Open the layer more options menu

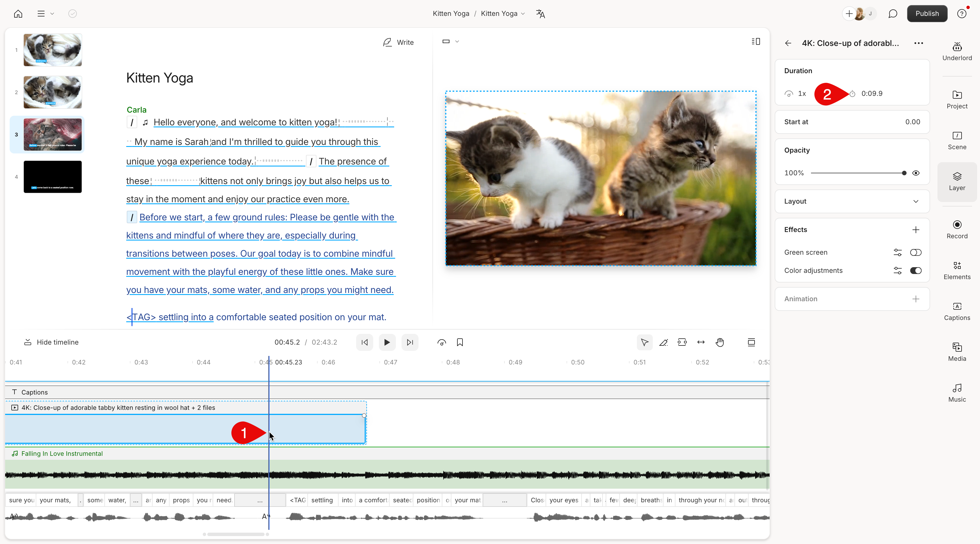[x=918, y=43]
